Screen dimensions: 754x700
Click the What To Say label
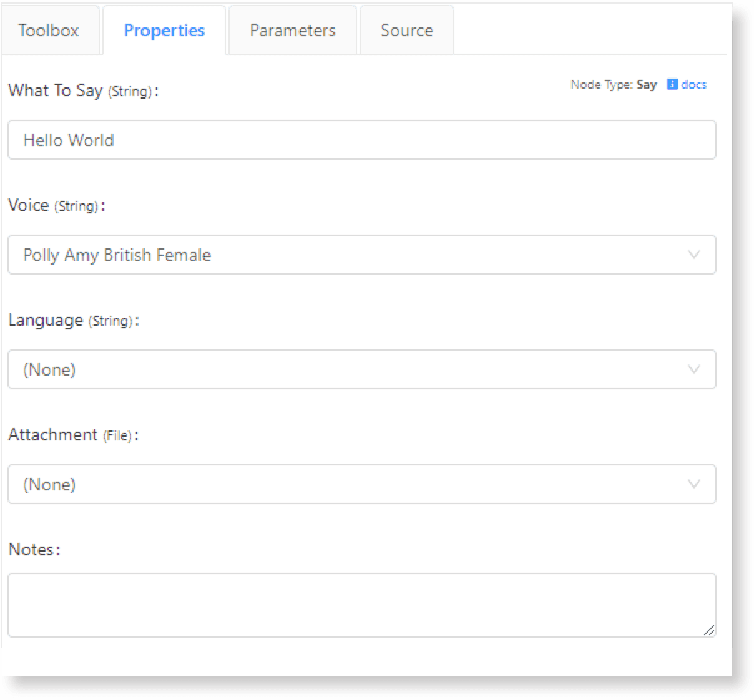83,90
